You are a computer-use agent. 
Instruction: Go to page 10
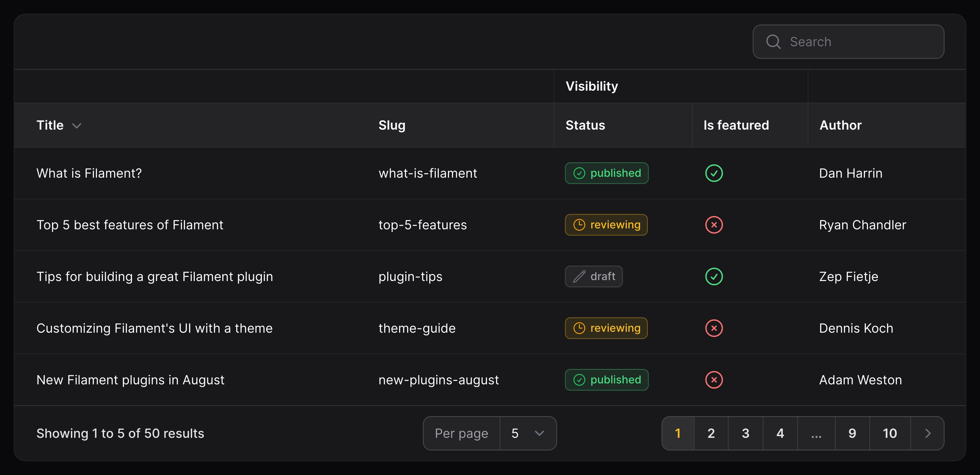pyautogui.click(x=890, y=434)
